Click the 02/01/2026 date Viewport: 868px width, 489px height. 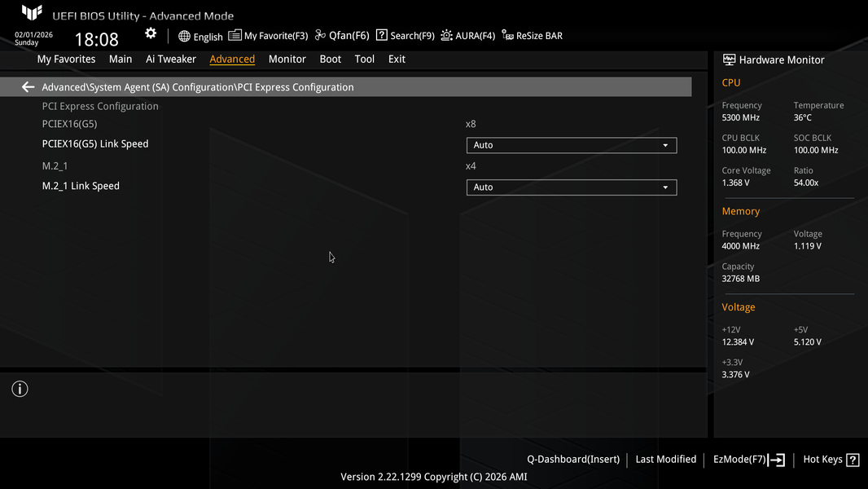[33, 34]
